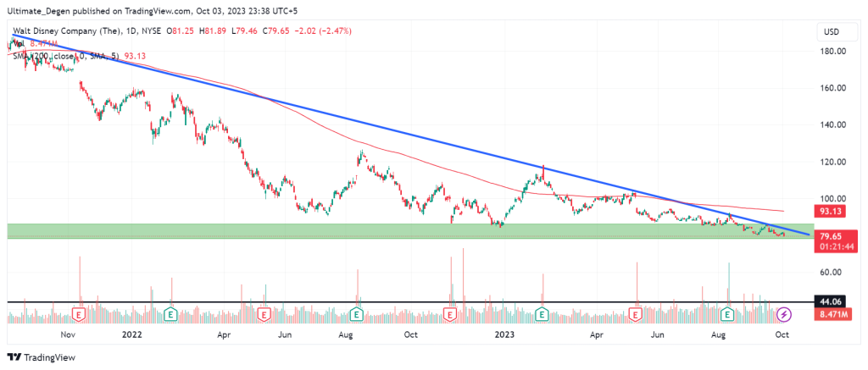Click the 60.00 price axis value

point(831,272)
